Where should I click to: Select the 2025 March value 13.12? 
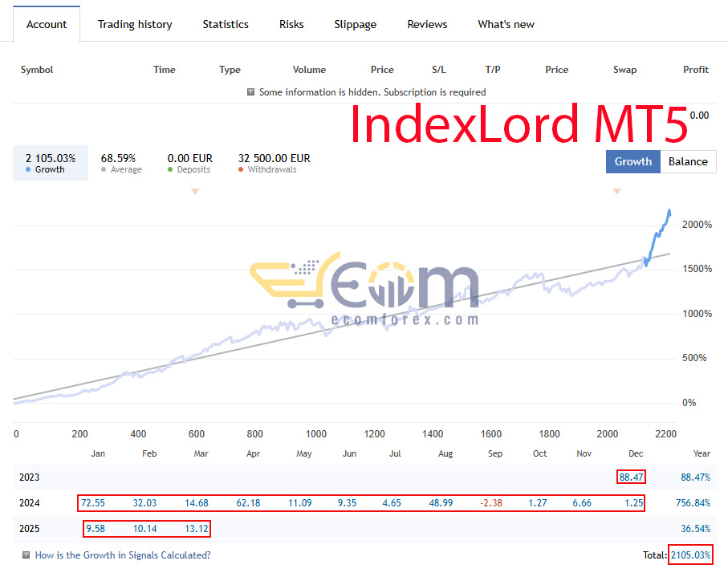pyautogui.click(x=197, y=528)
